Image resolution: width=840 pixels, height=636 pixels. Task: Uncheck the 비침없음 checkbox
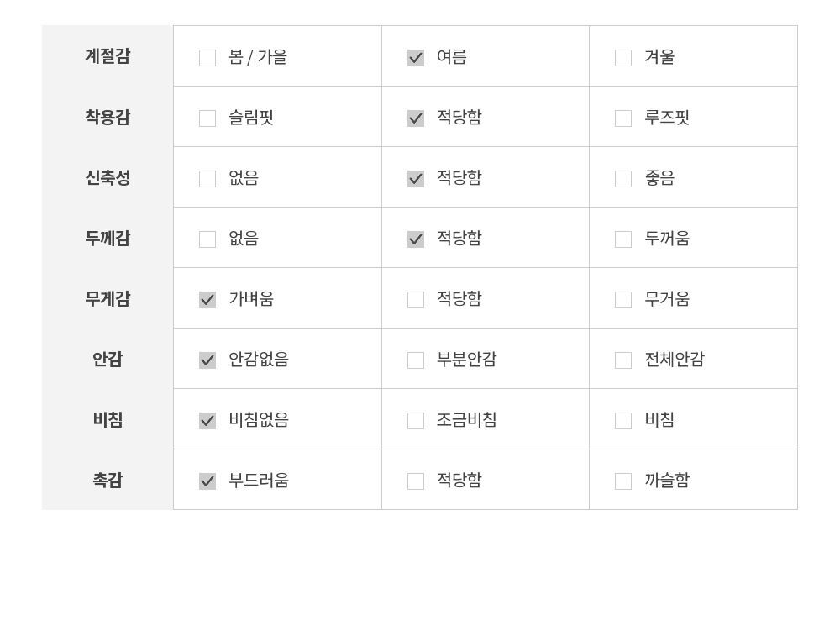pyautogui.click(x=207, y=421)
